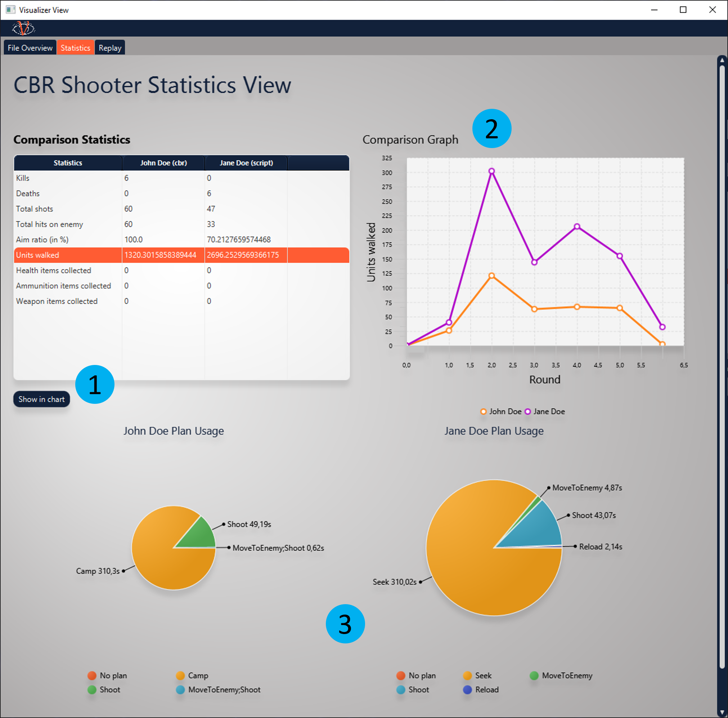Click the Shoot 49,19s pie label

pyautogui.click(x=249, y=524)
